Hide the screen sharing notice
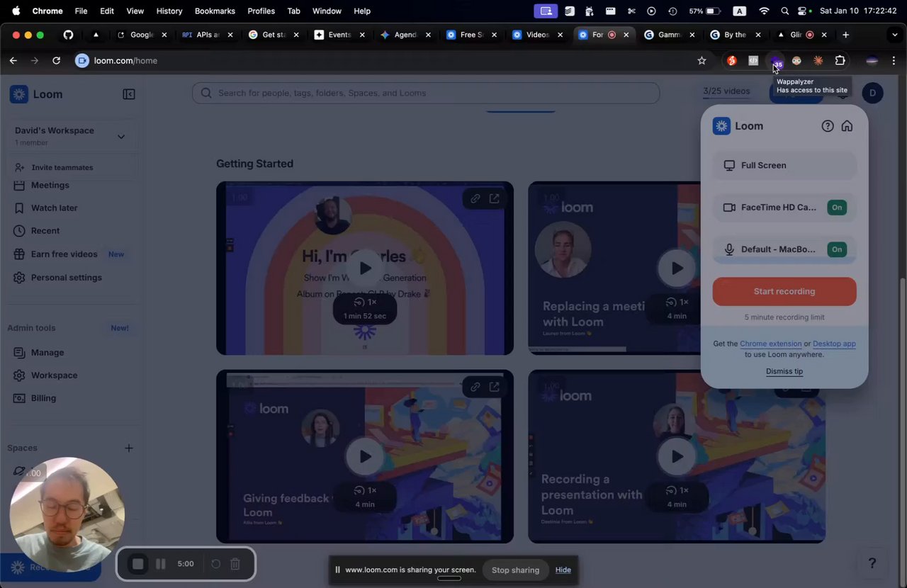The width and height of the screenshot is (907, 588). tap(563, 570)
